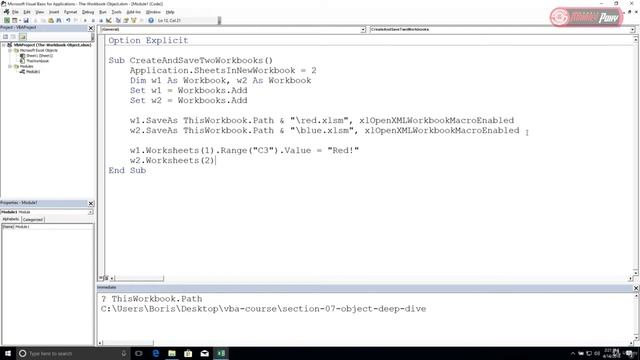Click the Paste icon in the toolbar
Screen dimensions: 640x360
(x=51, y=20)
